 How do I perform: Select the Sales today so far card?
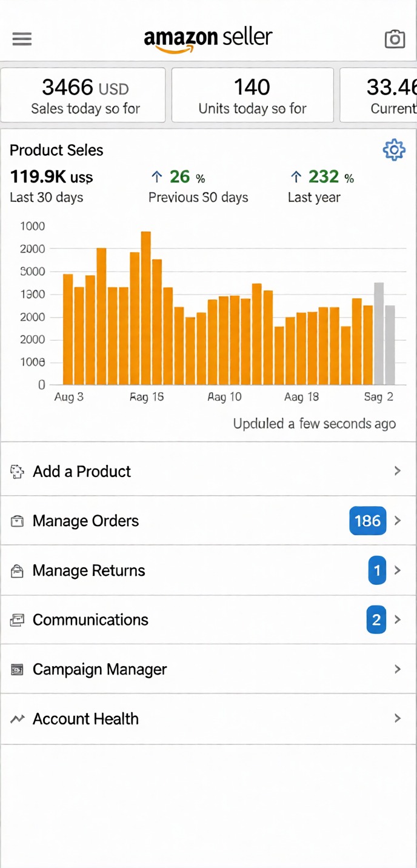[x=83, y=95]
